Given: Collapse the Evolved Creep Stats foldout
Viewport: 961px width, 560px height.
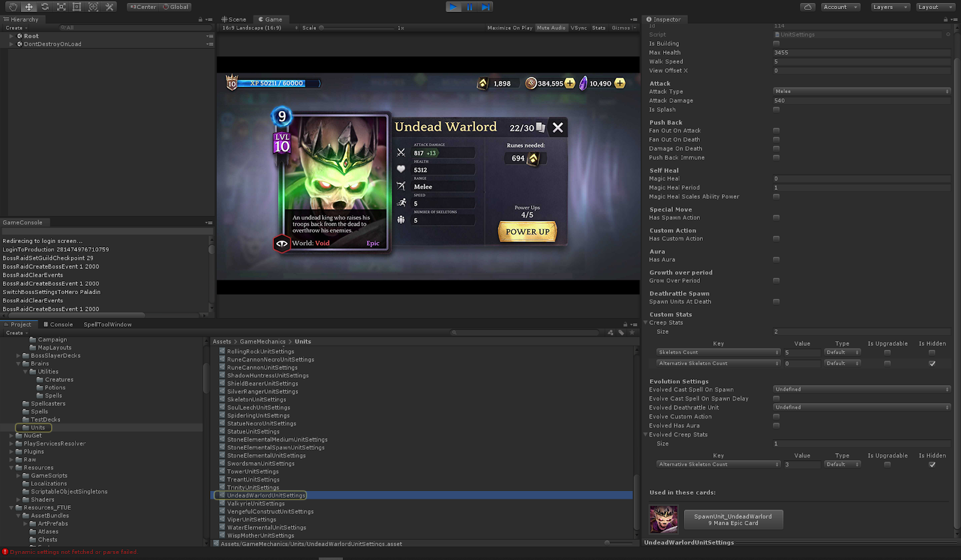Looking at the screenshot, I should pos(646,435).
